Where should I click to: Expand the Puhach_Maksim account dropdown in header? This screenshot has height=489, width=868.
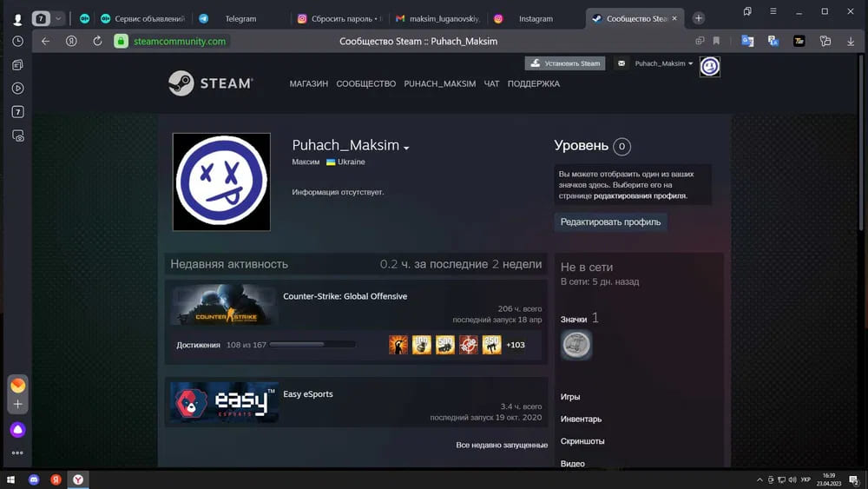[664, 63]
